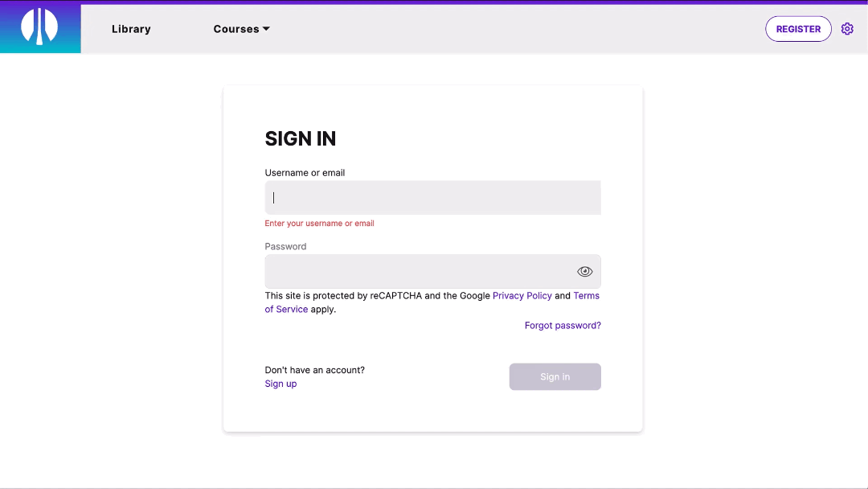Open the Courses chevron in the navigation bar

click(265, 28)
